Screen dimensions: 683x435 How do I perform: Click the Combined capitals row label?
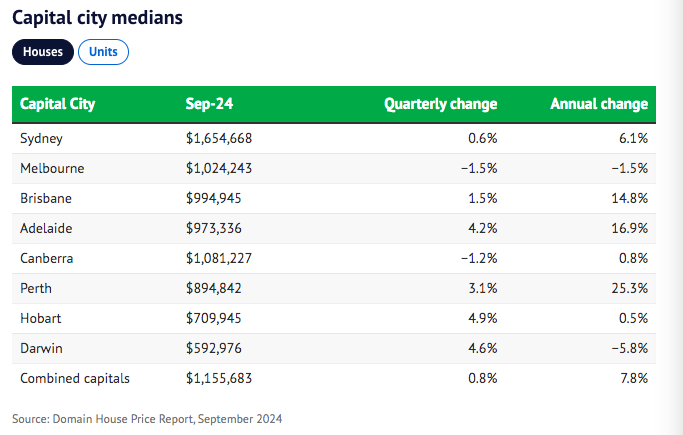pos(74,378)
